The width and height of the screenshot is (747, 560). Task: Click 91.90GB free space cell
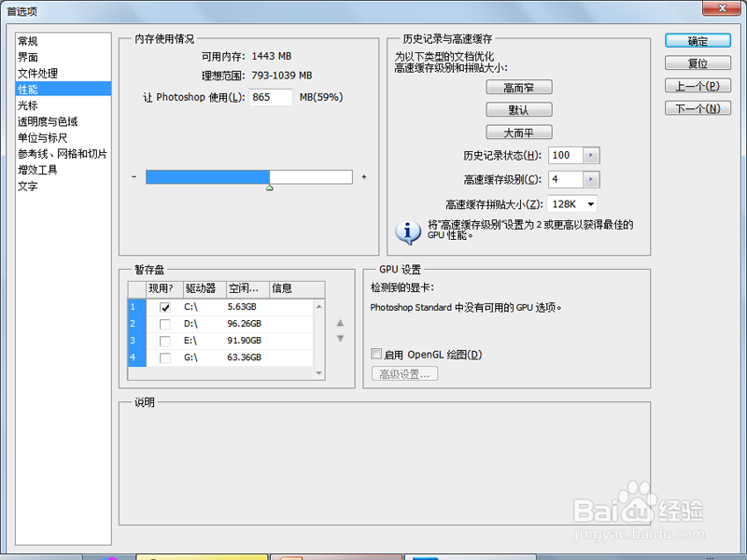(245, 341)
